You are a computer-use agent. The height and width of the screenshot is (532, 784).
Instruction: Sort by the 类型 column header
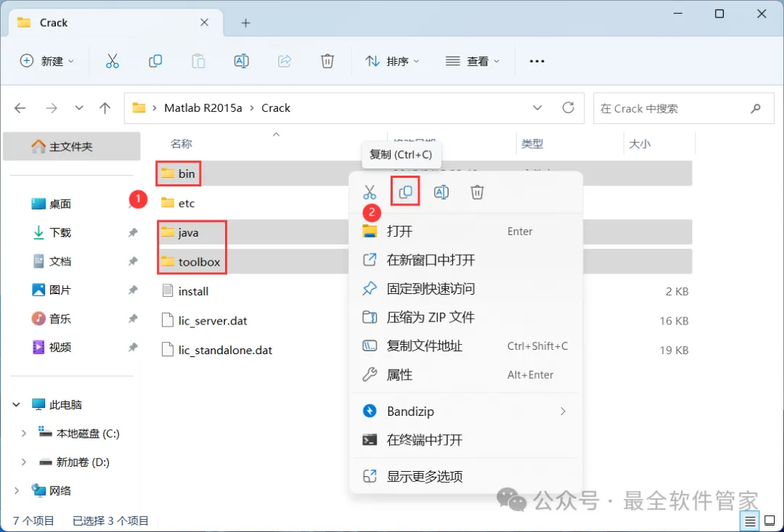click(532, 144)
